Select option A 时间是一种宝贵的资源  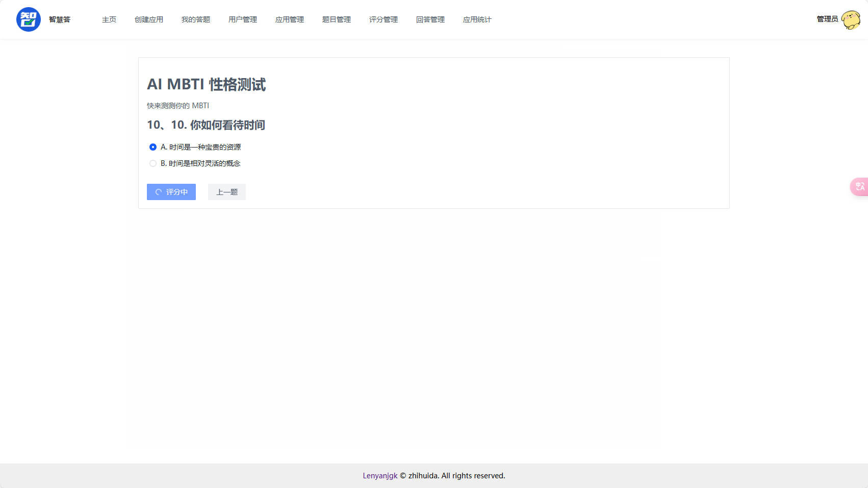click(x=152, y=147)
